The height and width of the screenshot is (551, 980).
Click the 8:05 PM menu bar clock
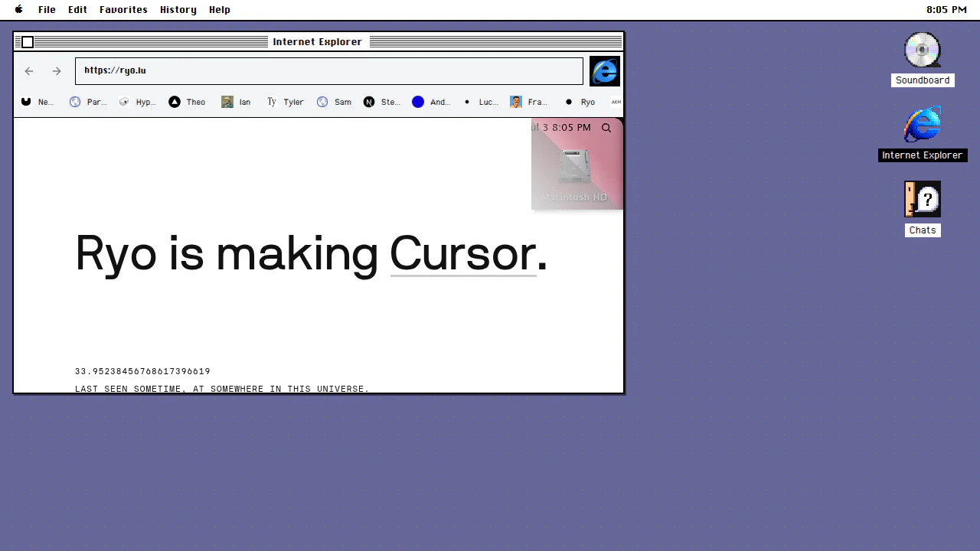coord(946,10)
